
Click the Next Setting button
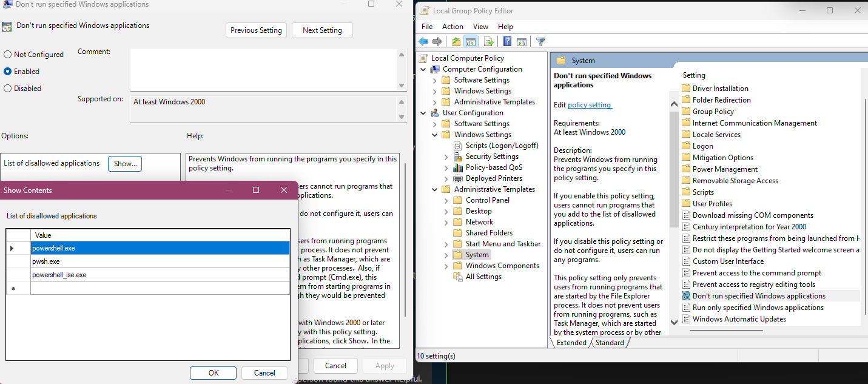point(322,30)
